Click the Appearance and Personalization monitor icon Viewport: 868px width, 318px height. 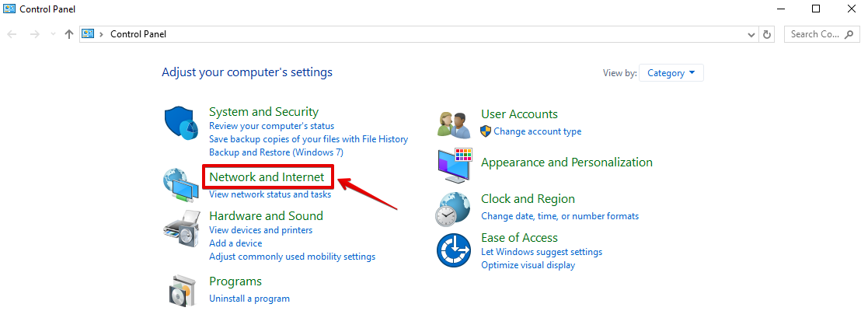tap(455, 165)
